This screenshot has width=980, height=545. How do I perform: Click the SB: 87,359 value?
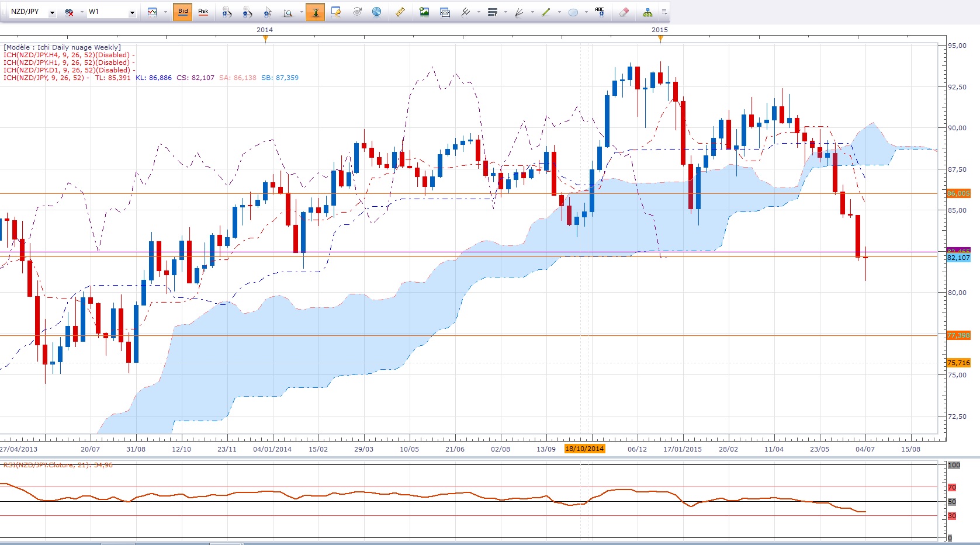point(280,78)
